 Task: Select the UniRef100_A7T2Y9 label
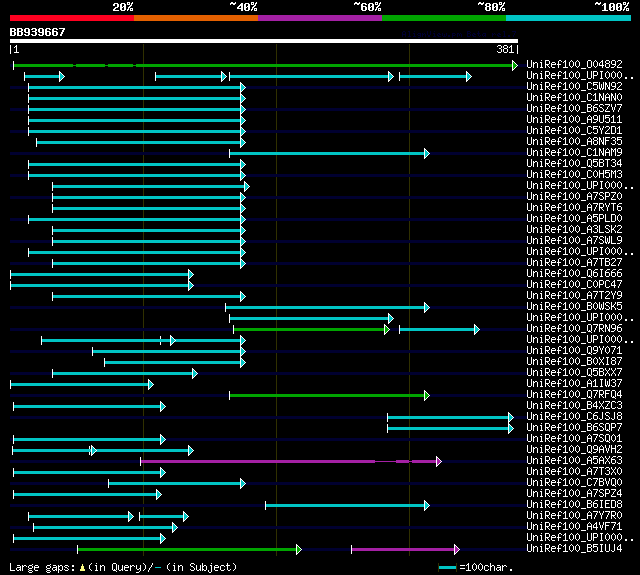click(x=574, y=296)
